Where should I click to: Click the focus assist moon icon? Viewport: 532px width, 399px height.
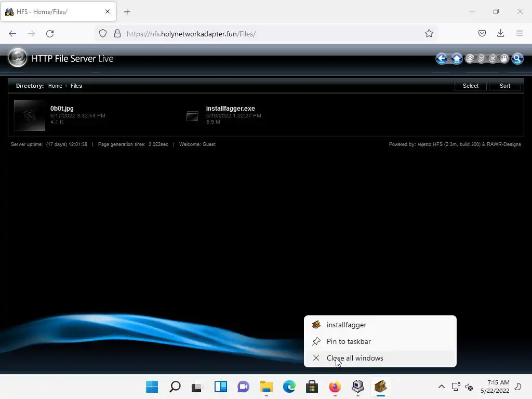point(518,387)
